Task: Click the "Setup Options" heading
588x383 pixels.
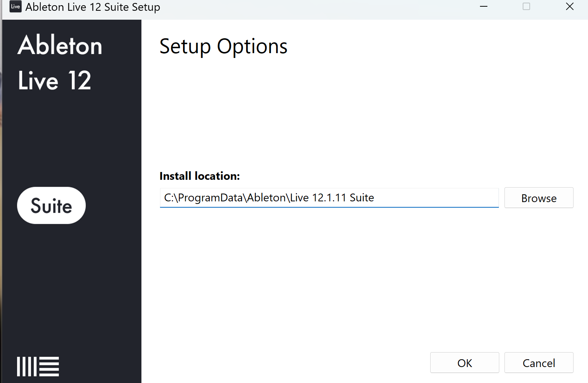Action: point(223,46)
